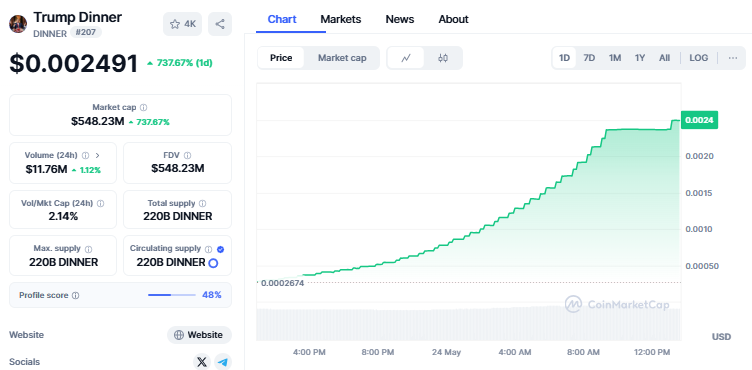Expand Volume (24h) chevron arrow
This screenshot has height=370, width=752.
click(x=97, y=155)
